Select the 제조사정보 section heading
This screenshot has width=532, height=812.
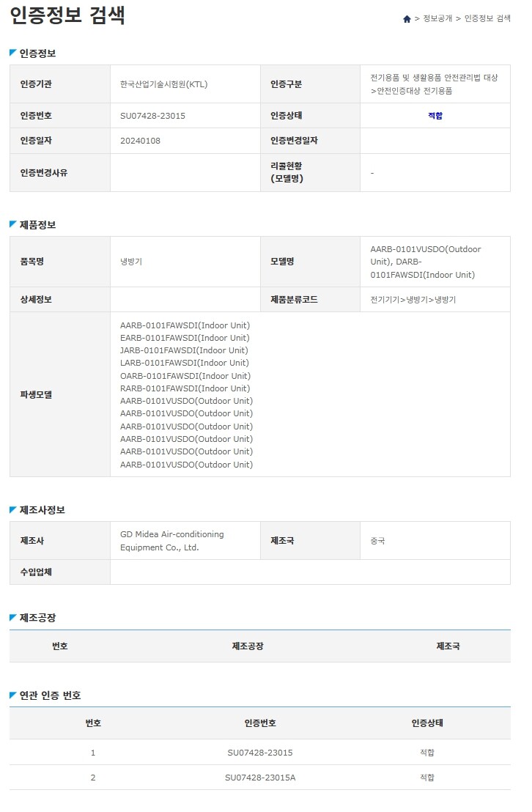(42, 510)
